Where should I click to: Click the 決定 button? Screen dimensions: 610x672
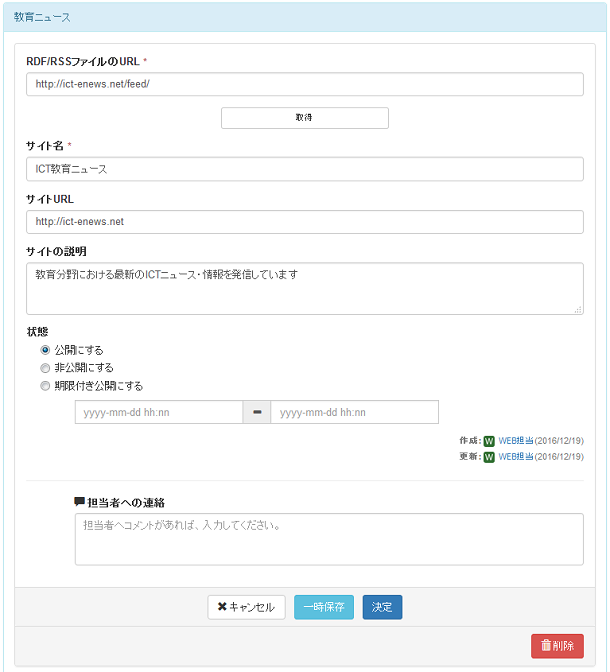[382, 607]
